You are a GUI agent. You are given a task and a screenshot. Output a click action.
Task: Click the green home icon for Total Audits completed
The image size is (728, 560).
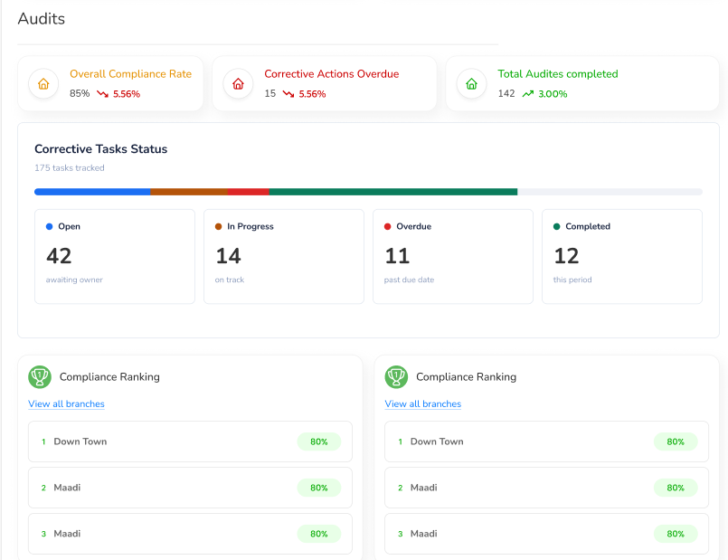click(472, 84)
